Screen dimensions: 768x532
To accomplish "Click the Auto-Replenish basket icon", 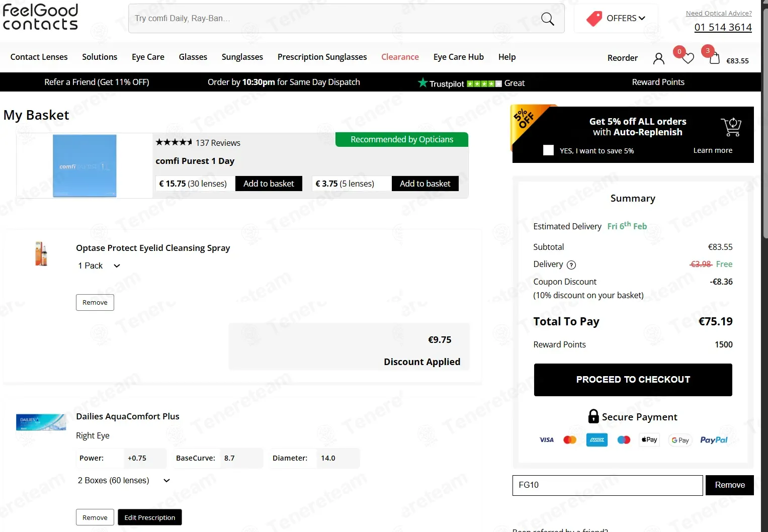I will 731,127.
